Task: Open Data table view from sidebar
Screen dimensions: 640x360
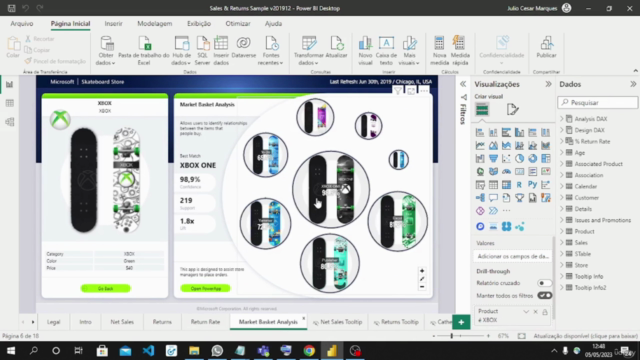Action: (9, 103)
